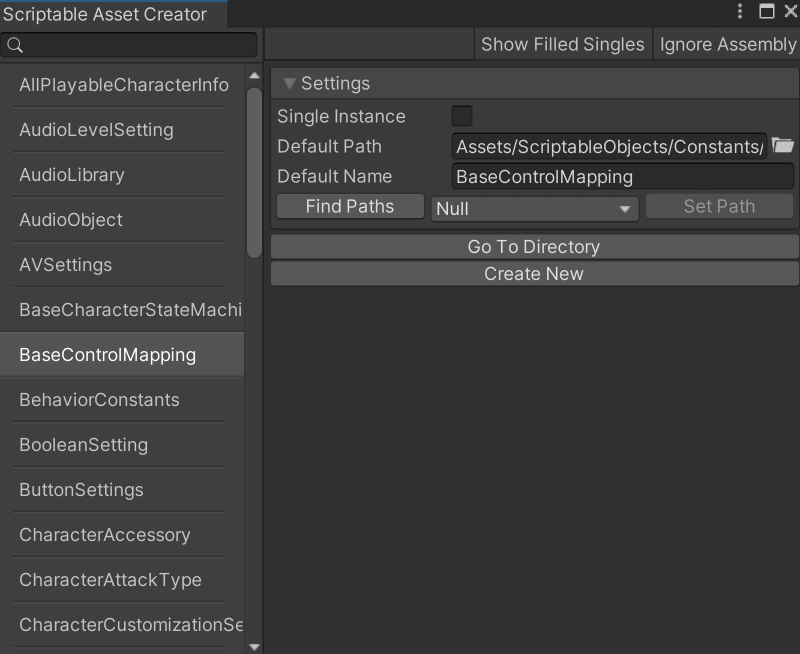The image size is (800, 654).
Task: Open the folder picker beside Default Path
Action: click(784, 146)
